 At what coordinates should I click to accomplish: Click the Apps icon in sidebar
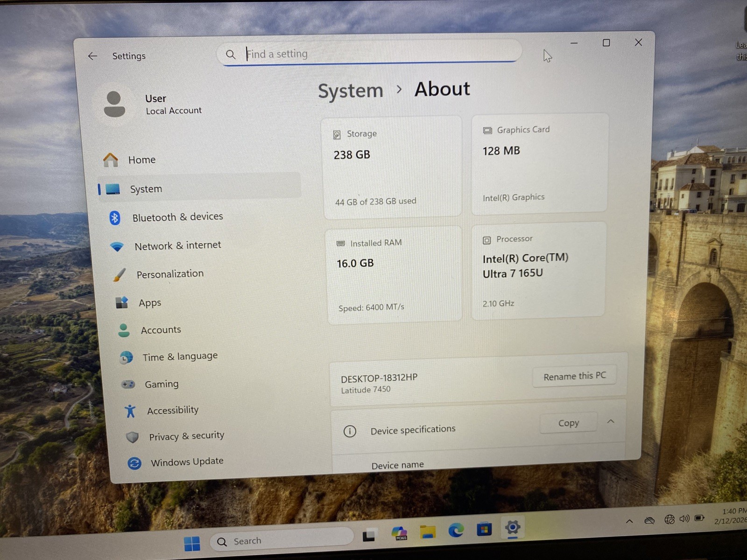[x=122, y=303]
